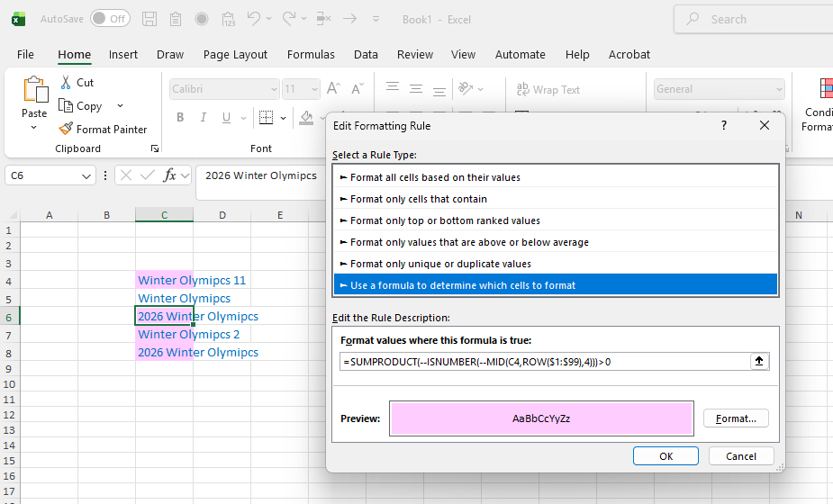The image size is (833, 504).
Task: Expand the Redo history dropdown arrow
Action: [303, 19]
